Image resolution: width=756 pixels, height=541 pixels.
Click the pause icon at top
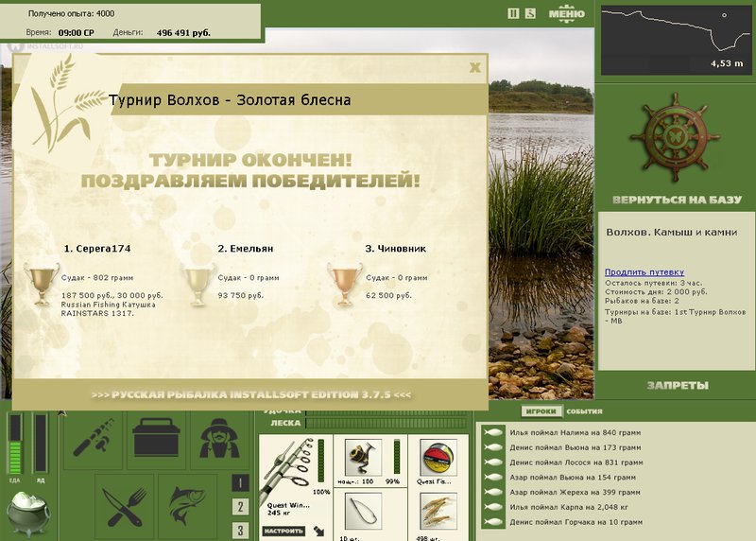pyautogui.click(x=513, y=13)
